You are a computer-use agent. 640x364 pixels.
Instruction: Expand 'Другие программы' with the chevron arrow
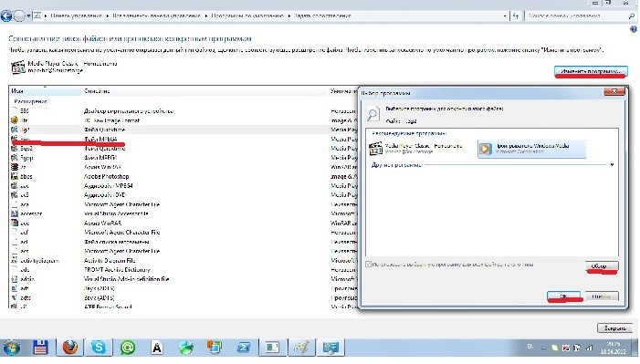click(612, 165)
